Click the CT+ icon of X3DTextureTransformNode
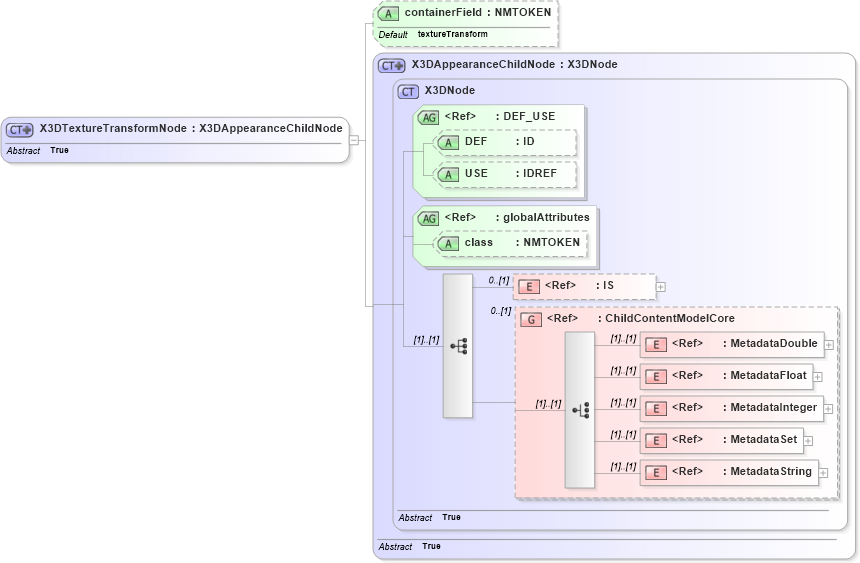This screenshot has height=563, width=860. point(20,130)
